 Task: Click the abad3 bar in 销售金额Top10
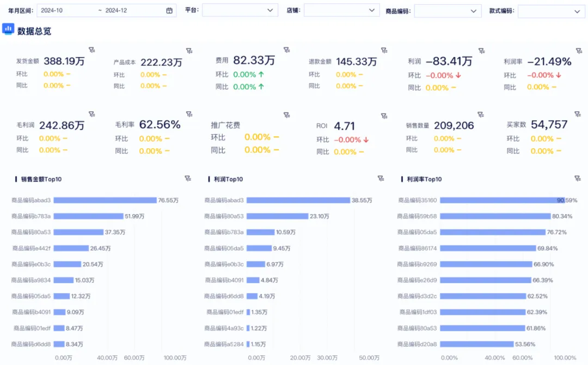coord(105,200)
